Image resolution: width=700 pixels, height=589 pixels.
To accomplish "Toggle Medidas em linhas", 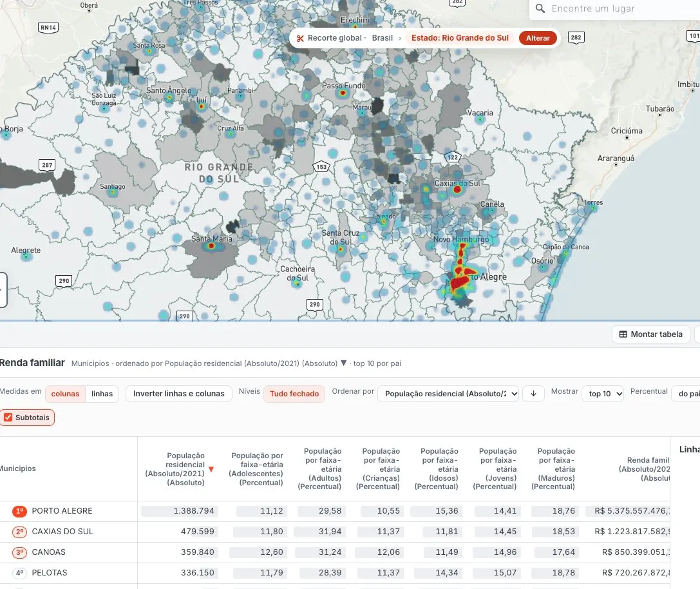I will point(102,394).
